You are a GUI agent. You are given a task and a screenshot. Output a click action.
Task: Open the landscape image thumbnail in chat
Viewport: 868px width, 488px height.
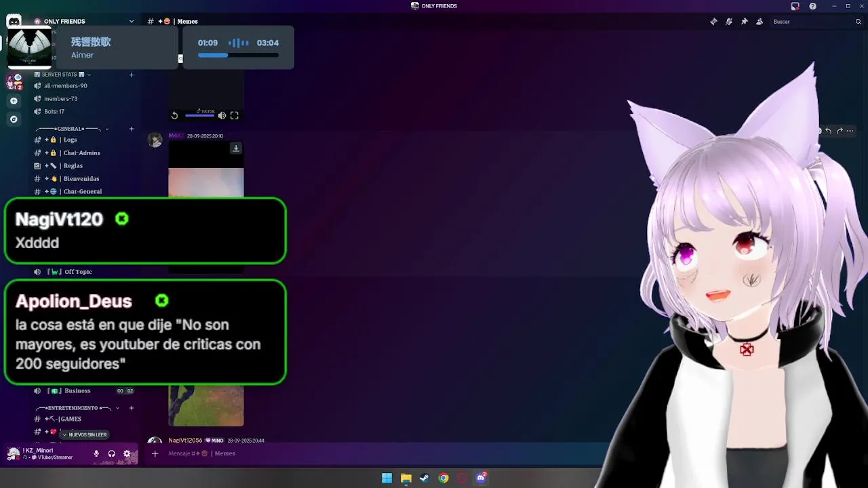(x=206, y=405)
